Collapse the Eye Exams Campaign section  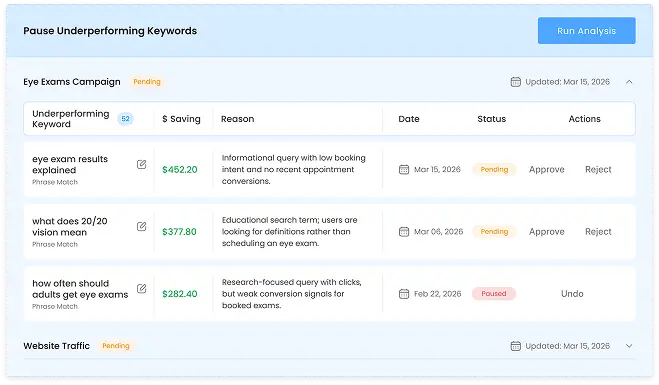click(629, 82)
